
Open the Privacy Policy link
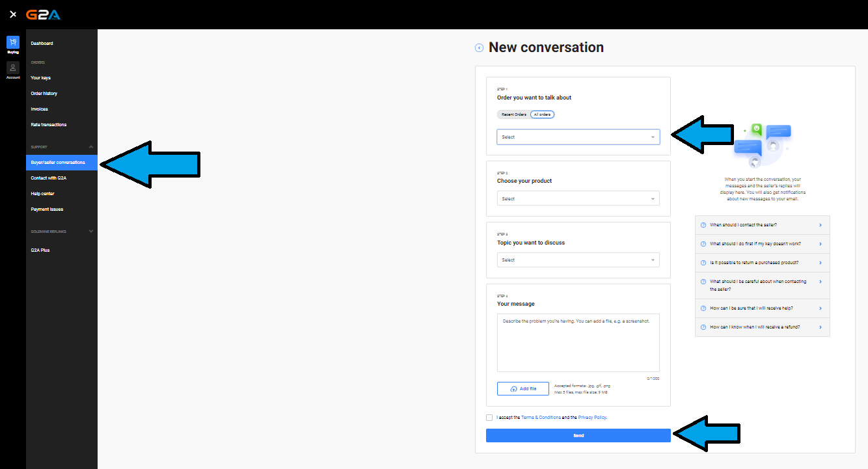591,417
